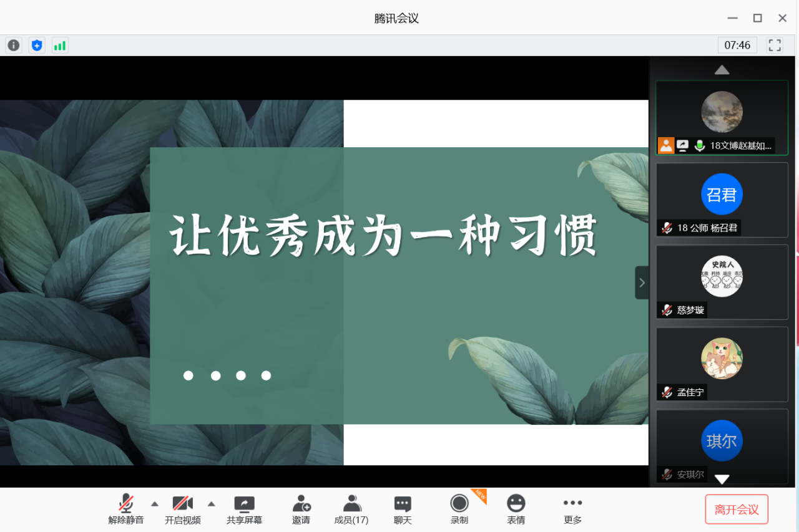Viewport: 799px width, 532px height.
Task: Open the meeting information icon
Action: click(13, 45)
